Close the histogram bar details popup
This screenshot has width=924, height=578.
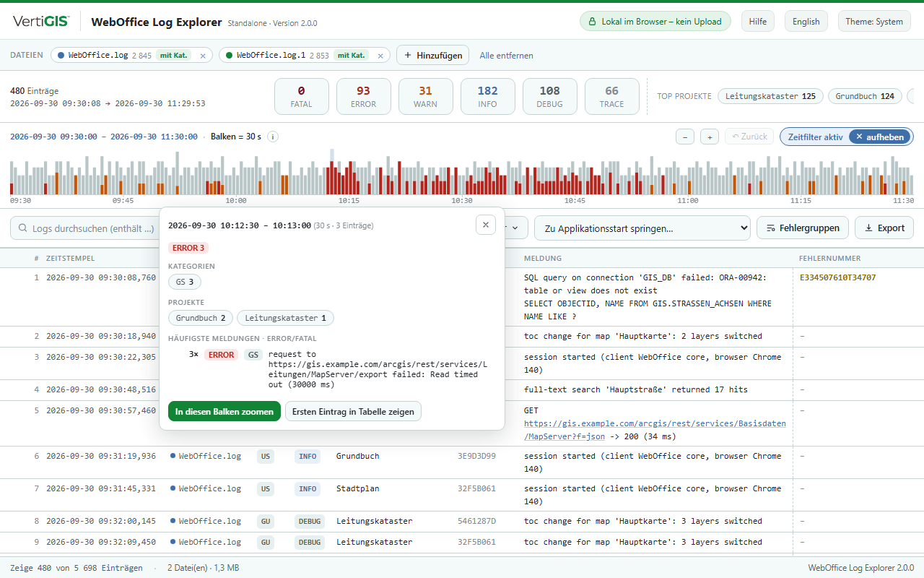click(x=486, y=225)
